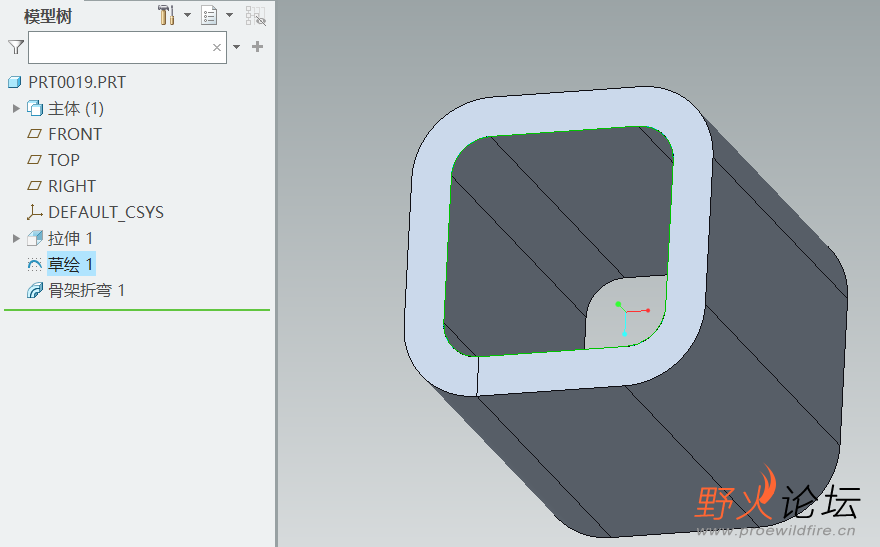Screen dimensions: 880x547
Task: Expand the 主体 (1) node
Action: 15,108
